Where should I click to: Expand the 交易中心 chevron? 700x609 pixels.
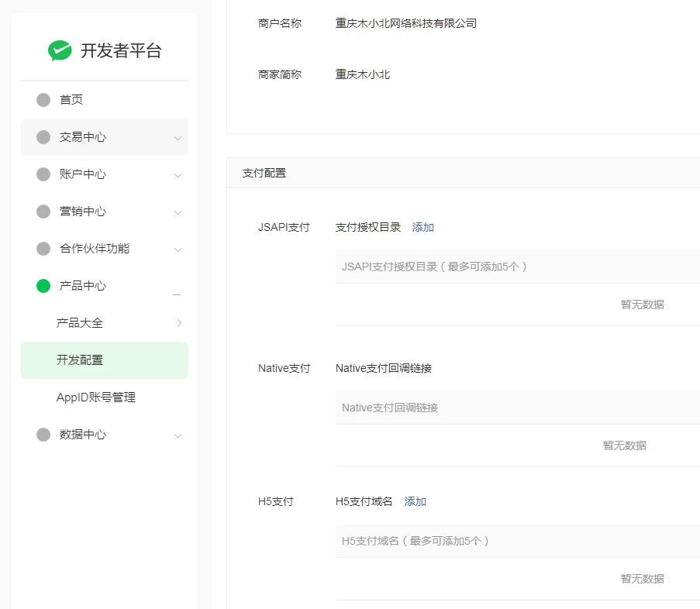(178, 138)
